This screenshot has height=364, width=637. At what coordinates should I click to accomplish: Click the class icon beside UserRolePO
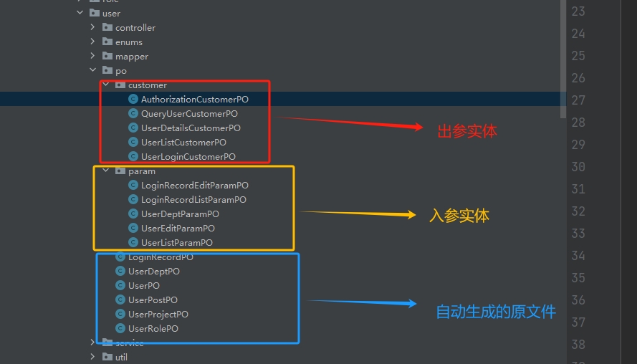pos(120,329)
